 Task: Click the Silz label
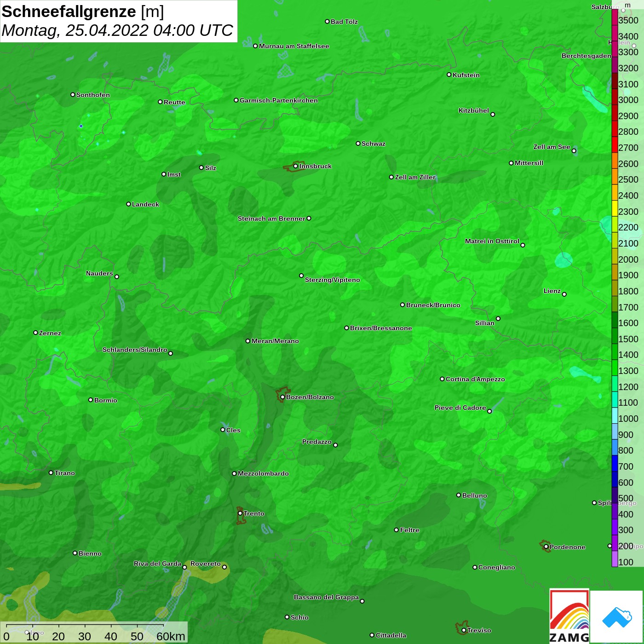point(210,168)
